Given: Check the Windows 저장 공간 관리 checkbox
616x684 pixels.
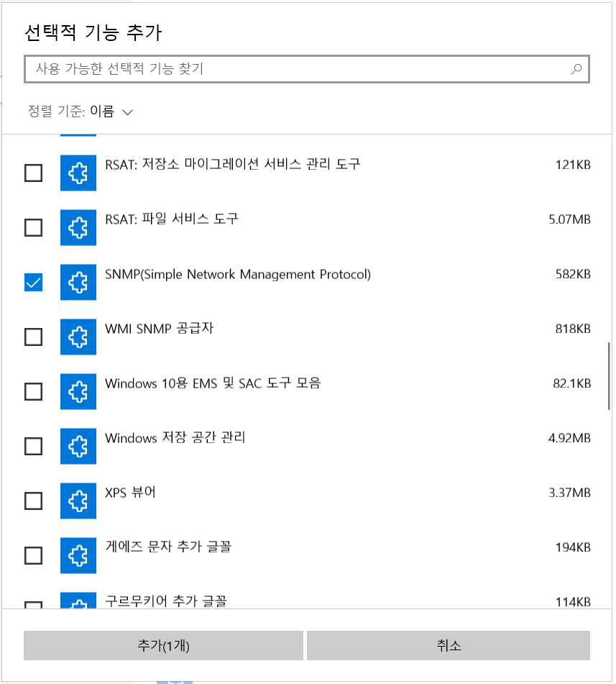Looking at the screenshot, I should pyautogui.click(x=33, y=446).
